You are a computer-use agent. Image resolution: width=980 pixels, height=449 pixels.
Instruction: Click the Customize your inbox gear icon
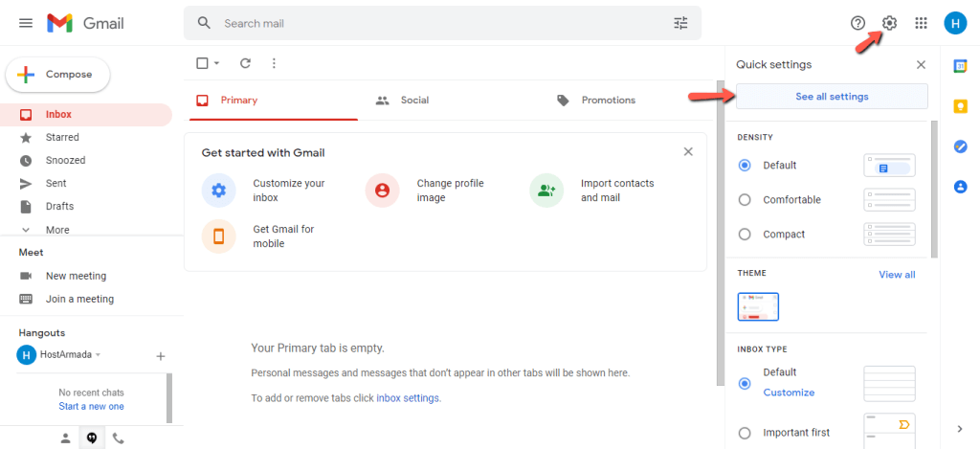pos(218,191)
